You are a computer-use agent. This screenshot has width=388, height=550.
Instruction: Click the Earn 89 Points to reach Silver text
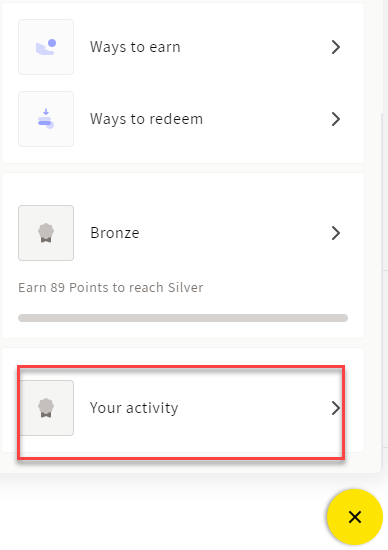[x=111, y=288]
